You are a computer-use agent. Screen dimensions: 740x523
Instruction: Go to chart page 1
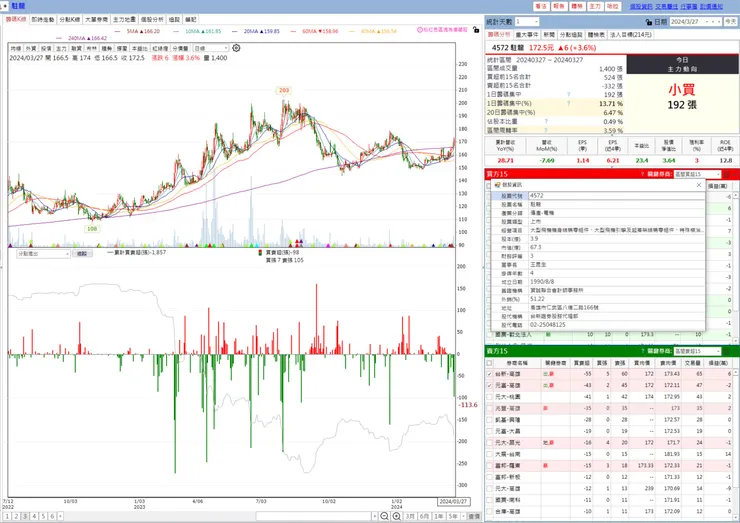[7, 516]
